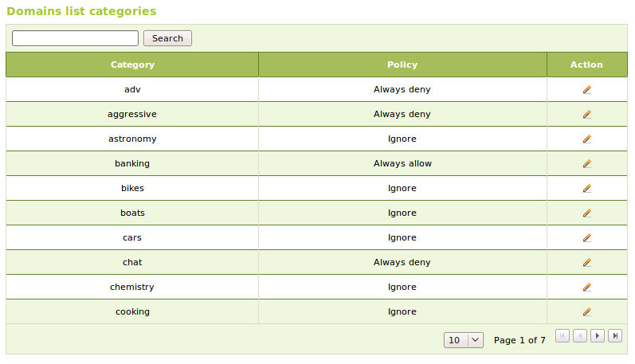The width and height of the screenshot is (635, 364).
Task: Go to the next page
Action: 598,336
